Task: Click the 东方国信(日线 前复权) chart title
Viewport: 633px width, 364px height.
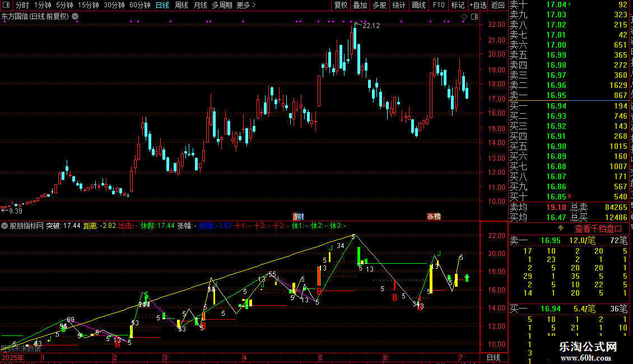Action: pyautogui.click(x=35, y=17)
